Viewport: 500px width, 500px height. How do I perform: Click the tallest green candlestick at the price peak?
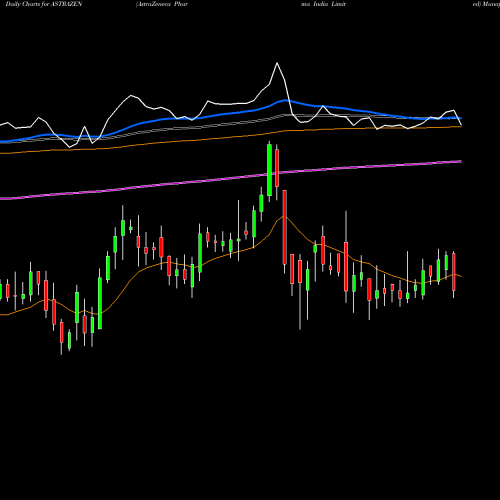click(269, 170)
